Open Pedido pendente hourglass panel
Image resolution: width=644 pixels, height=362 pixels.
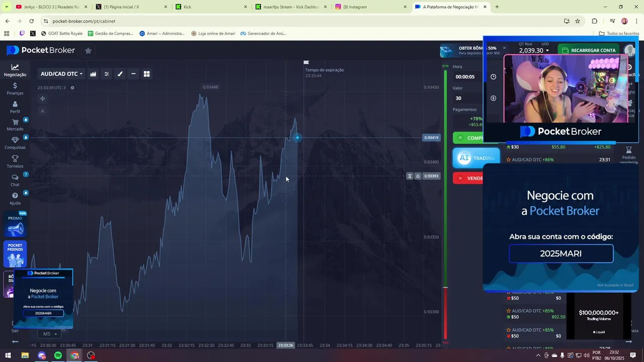click(628, 155)
